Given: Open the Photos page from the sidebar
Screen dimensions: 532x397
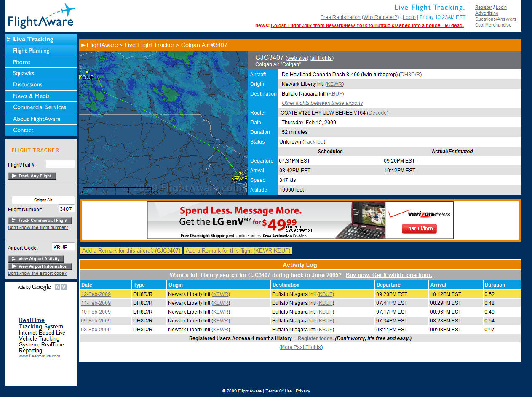Looking at the screenshot, I should 21,62.
